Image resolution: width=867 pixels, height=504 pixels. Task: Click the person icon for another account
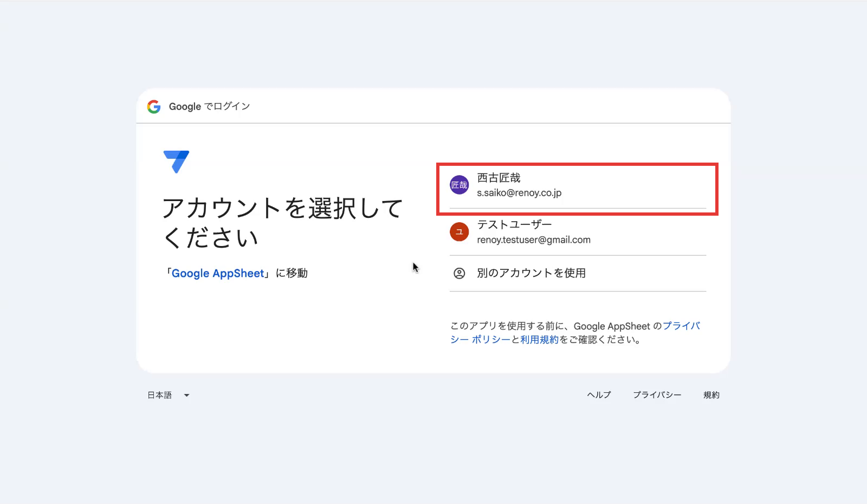tap(459, 273)
